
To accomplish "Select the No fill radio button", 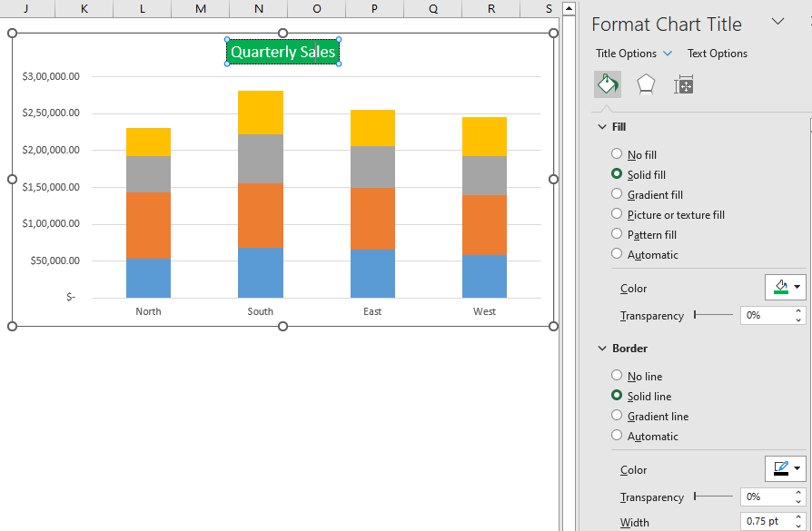I will click(x=618, y=154).
